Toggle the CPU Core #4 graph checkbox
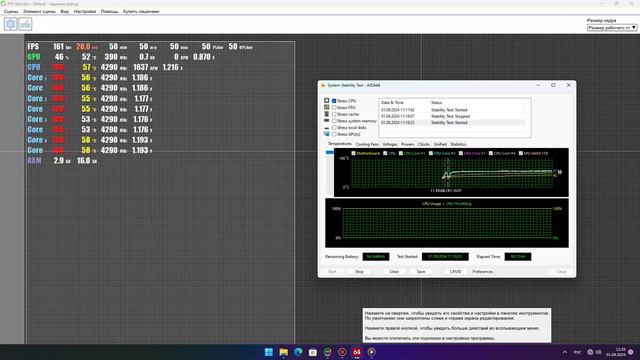640x360 pixels. tap(491, 153)
